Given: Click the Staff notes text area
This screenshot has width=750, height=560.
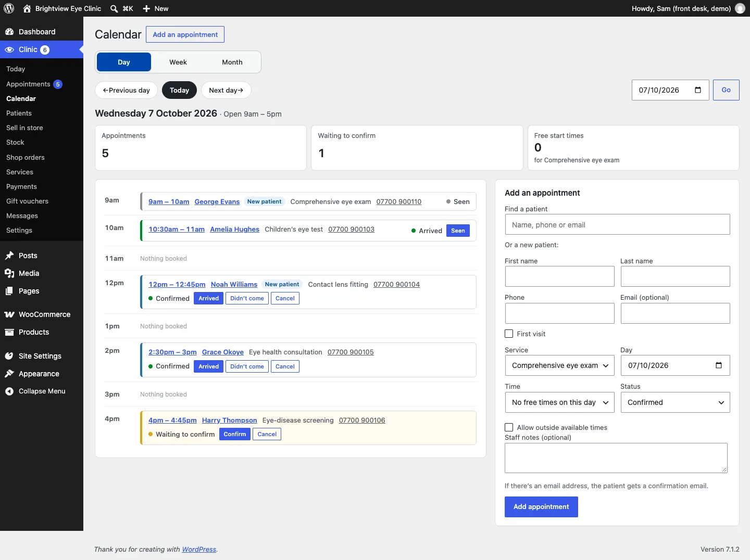Looking at the screenshot, I should coord(616,458).
